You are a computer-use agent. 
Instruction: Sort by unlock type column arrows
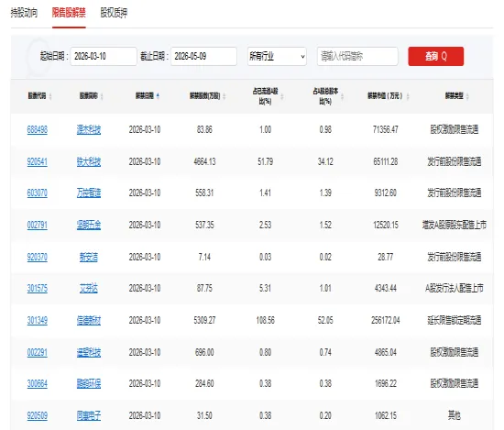pyautogui.click(x=467, y=96)
